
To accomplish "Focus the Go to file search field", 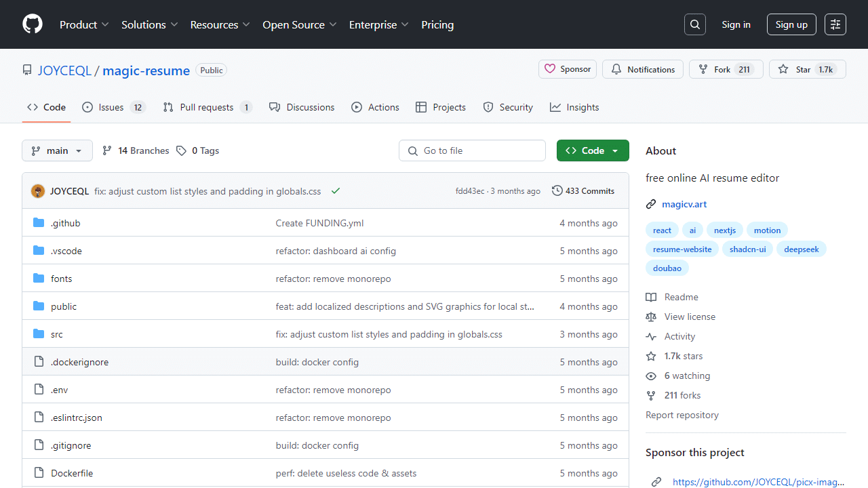I will click(472, 150).
